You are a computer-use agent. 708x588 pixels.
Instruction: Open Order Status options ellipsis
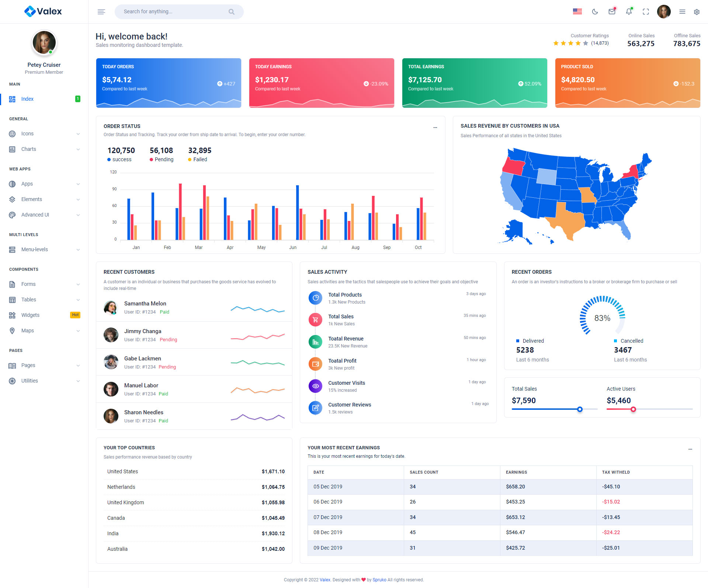tap(435, 127)
